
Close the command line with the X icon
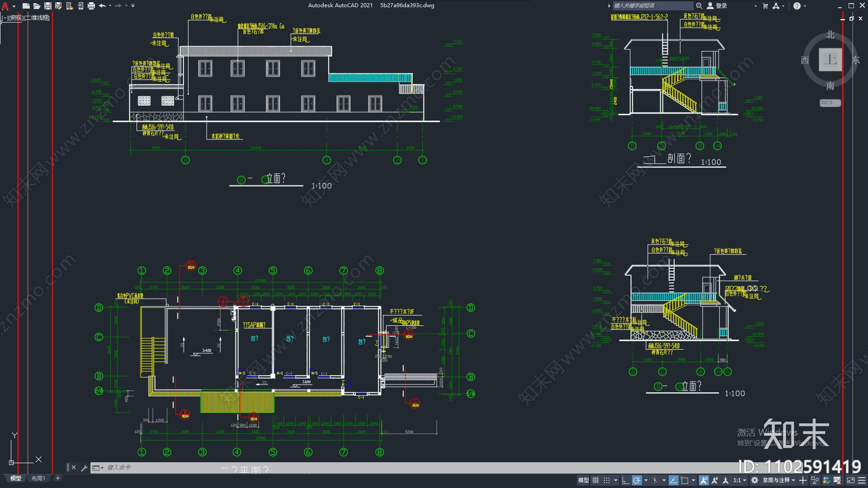click(x=74, y=467)
